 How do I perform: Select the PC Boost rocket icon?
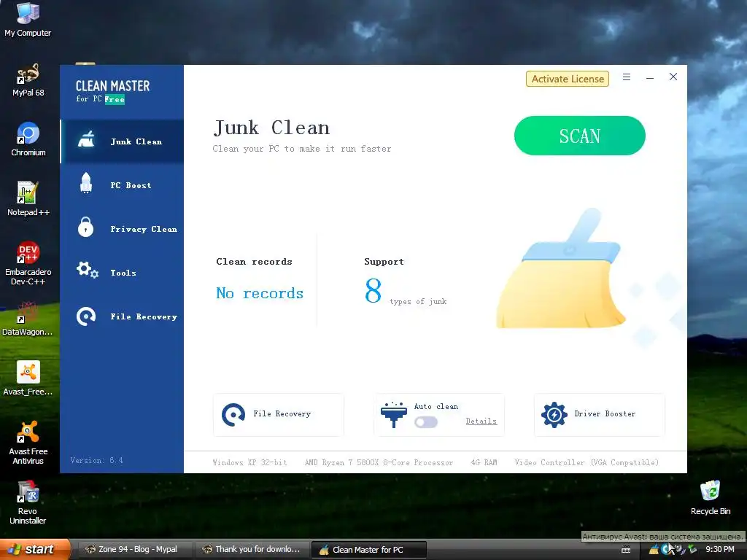pyautogui.click(x=86, y=183)
